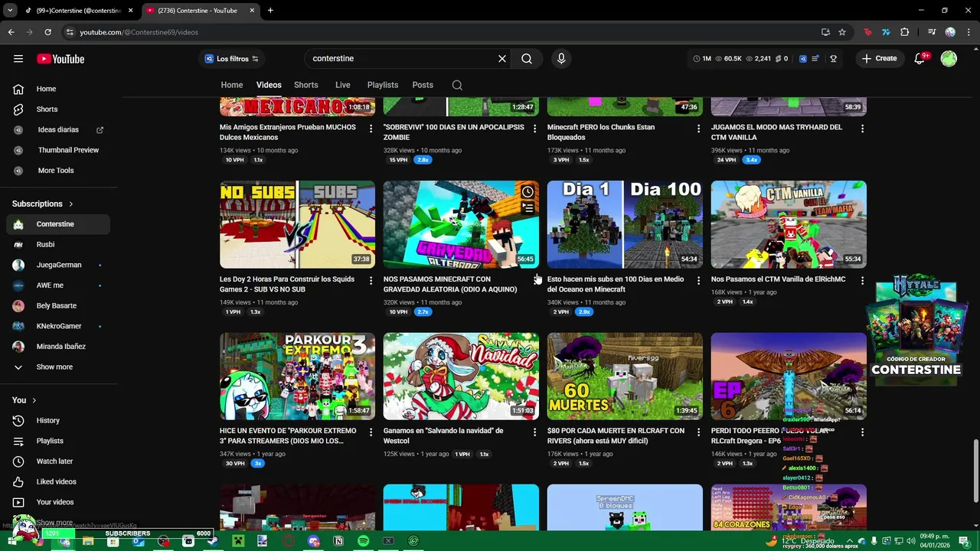This screenshot has height=551, width=980.
Task: Open the Conterstine subscription
Action: (58, 224)
